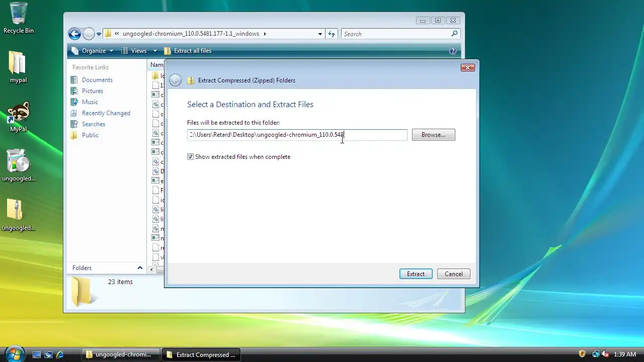Image resolution: width=644 pixels, height=362 pixels.
Task: Select first folder in file list
Action: click(x=155, y=76)
